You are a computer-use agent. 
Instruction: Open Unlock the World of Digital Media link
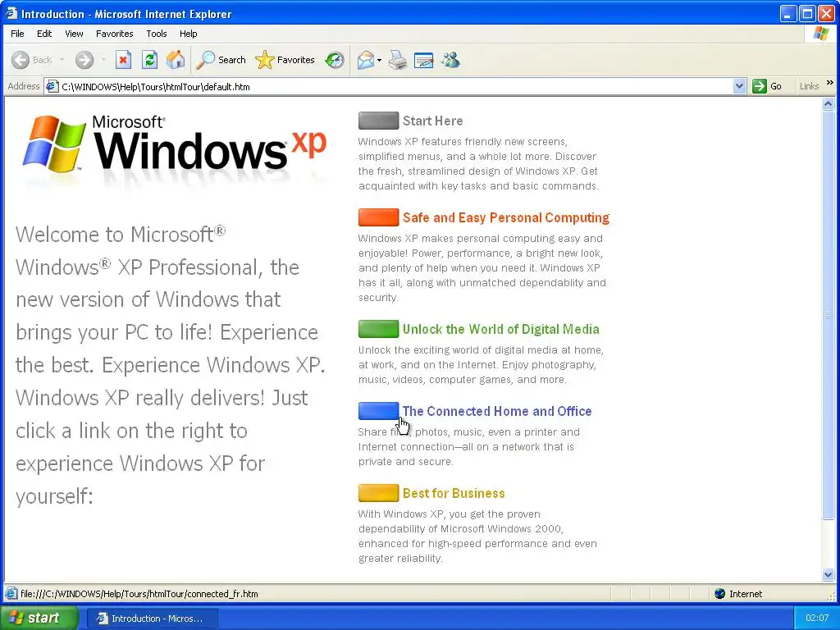(x=500, y=329)
